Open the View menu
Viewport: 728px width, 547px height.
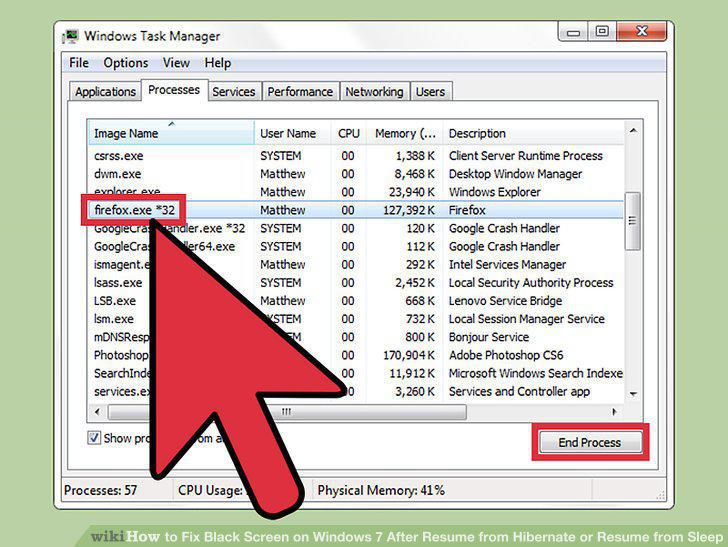coord(176,63)
